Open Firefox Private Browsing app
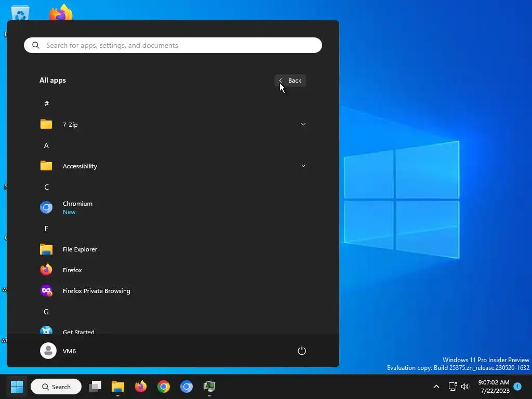 click(x=173, y=290)
